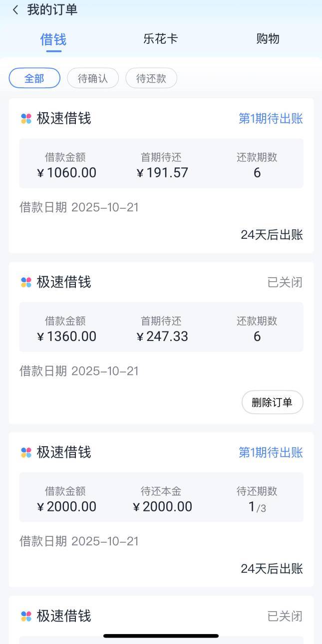Tap the app logo on the ¥2000.00 order
This screenshot has height=644, width=322.
pyautogui.click(x=26, y=452)
